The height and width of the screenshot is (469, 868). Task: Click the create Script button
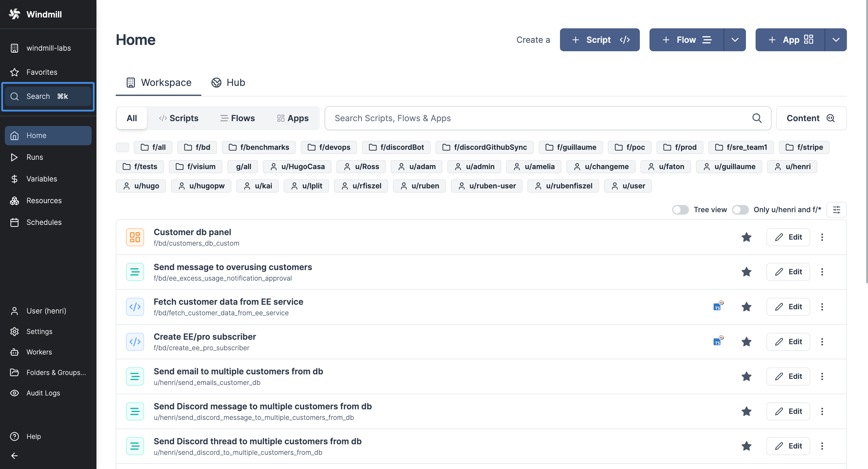599,40
